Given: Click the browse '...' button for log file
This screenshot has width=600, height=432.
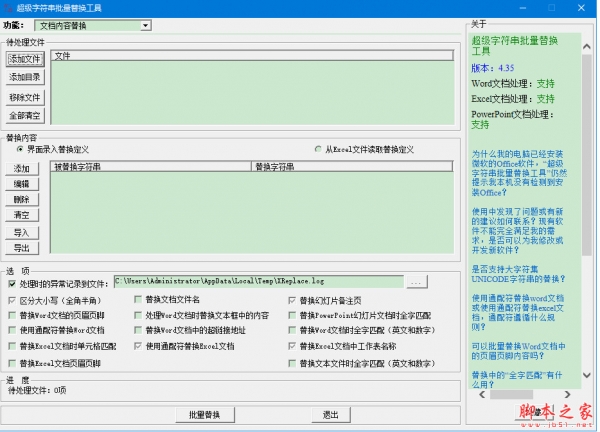Looking at the screenshot, I should (x=417, y=282).
